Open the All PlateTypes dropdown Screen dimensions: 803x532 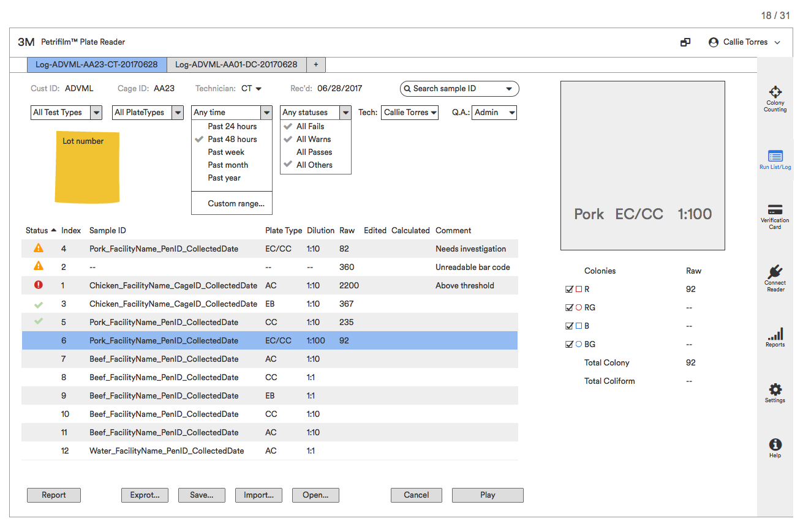(148, 113)
